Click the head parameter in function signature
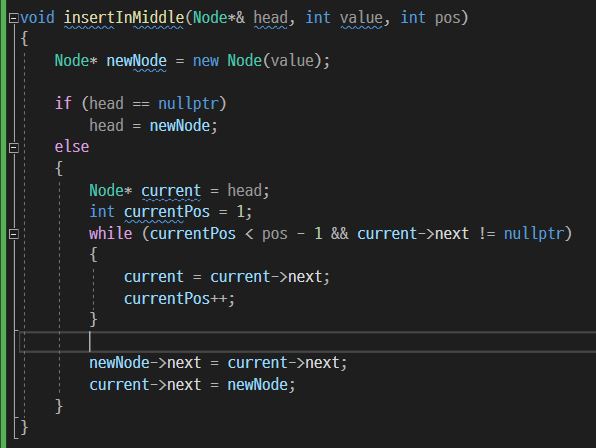This screenshot has width=596, height=448. (271, 17)
